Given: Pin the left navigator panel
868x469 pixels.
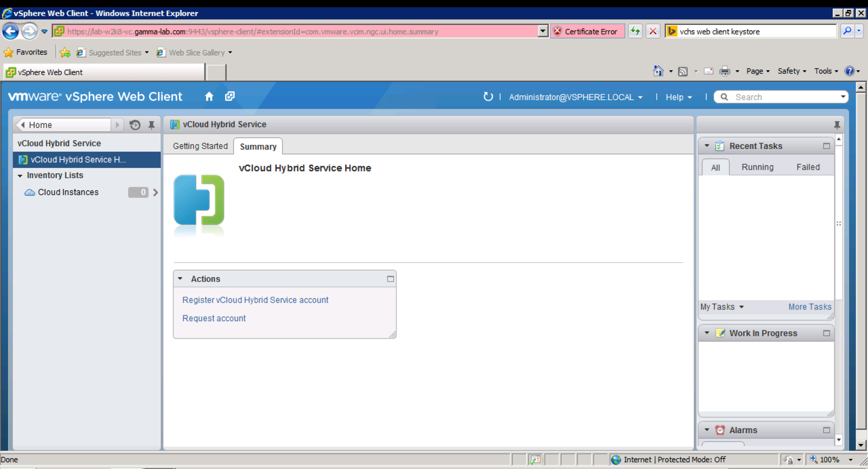Looking at the screenshot, I should [152, 125].
